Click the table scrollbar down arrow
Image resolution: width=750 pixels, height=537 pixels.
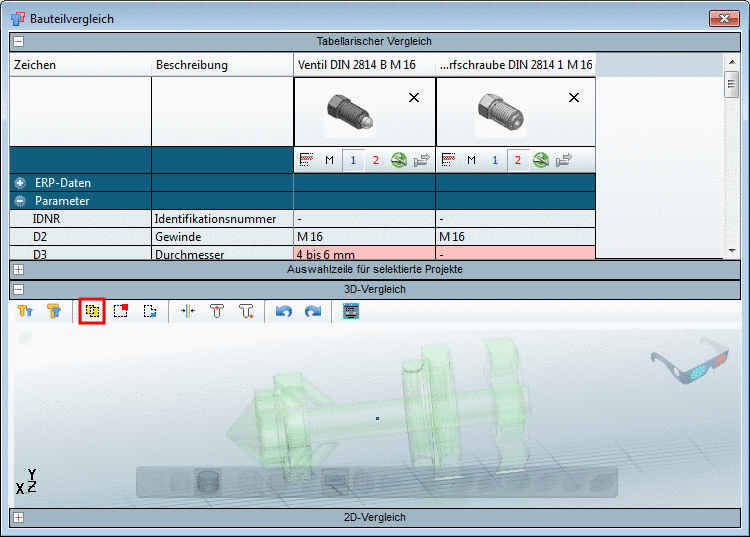pos(732,251)
